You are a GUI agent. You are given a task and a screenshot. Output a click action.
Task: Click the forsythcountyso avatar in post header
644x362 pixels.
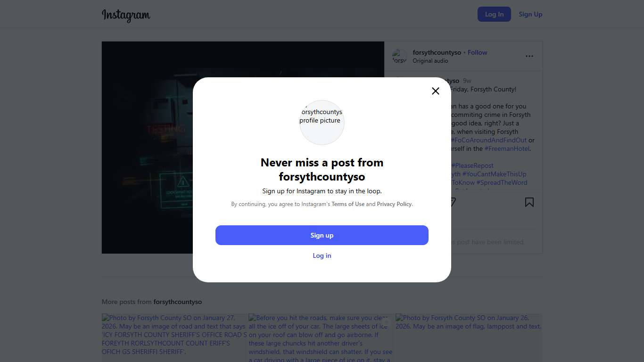click(x=399, y=56)
